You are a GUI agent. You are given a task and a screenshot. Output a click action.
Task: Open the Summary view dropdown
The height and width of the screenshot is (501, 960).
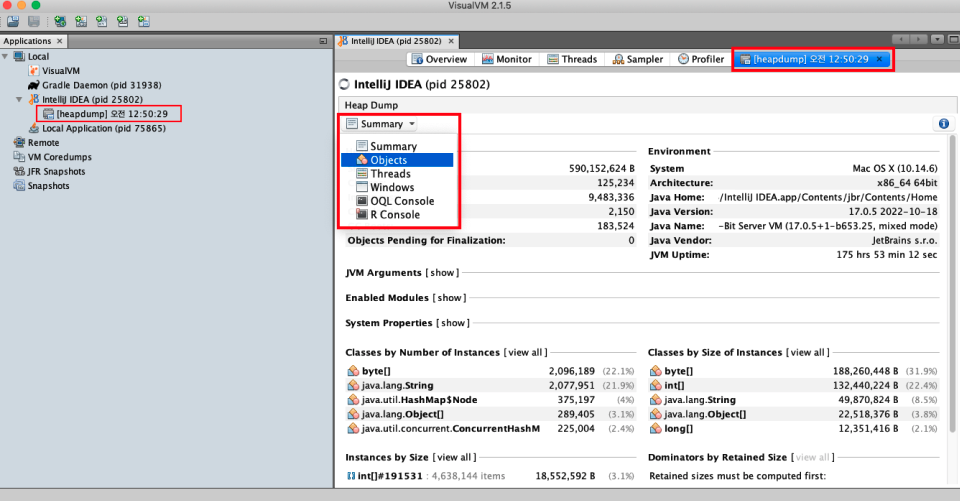point(381,124)
